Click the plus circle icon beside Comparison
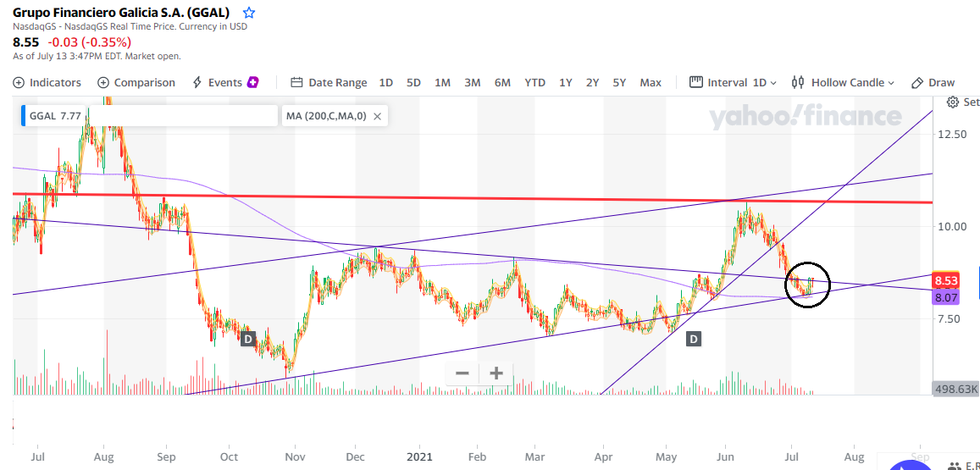This screenshot has width=980, height=470. click(x=103, y=82)
